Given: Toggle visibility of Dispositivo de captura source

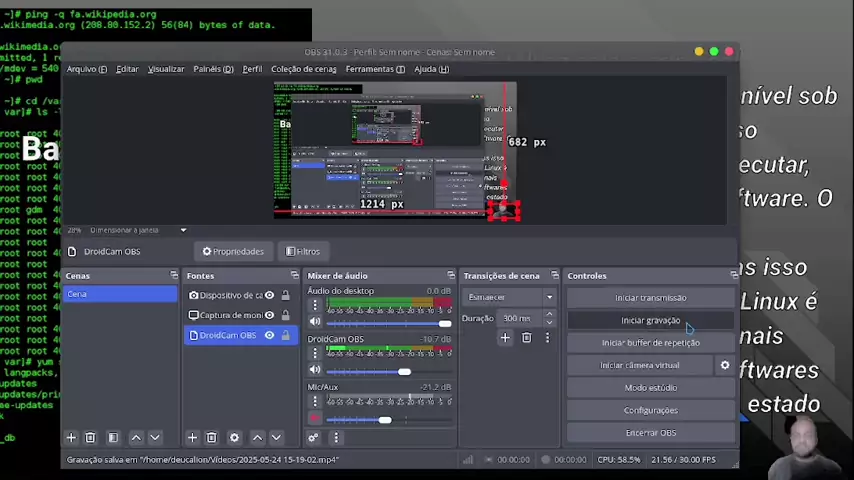Looking at the screenshot, I should [x=270, y=295].
